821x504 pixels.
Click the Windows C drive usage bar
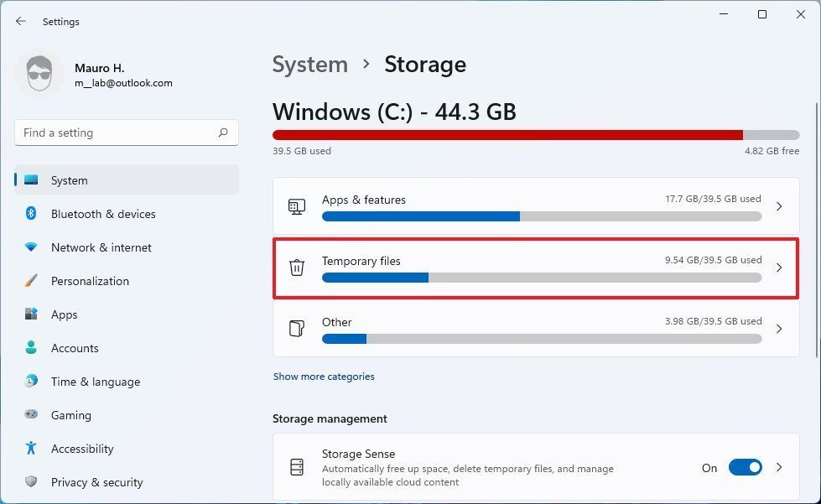coord(535,134)
